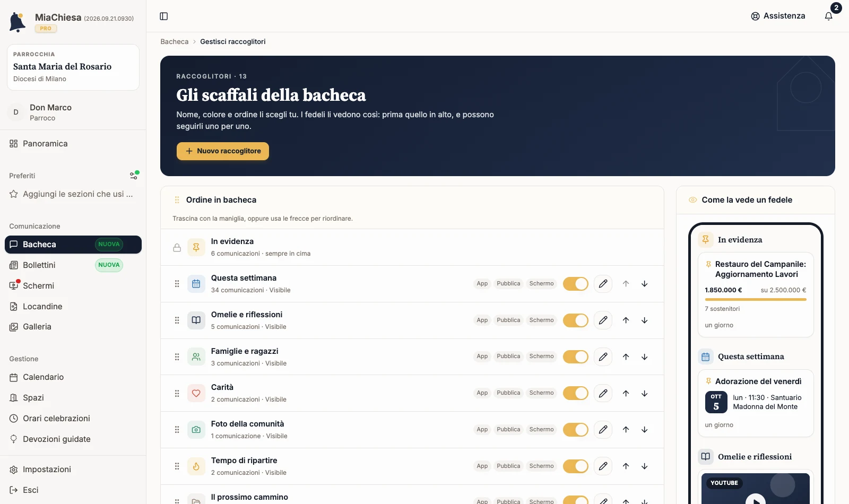Toggle visibility of Tempo di ripartire

[576, 466]
